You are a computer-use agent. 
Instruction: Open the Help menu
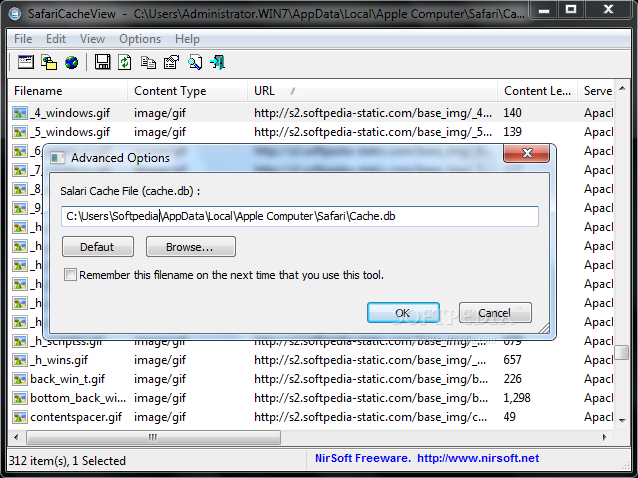[x=187, y=39]
